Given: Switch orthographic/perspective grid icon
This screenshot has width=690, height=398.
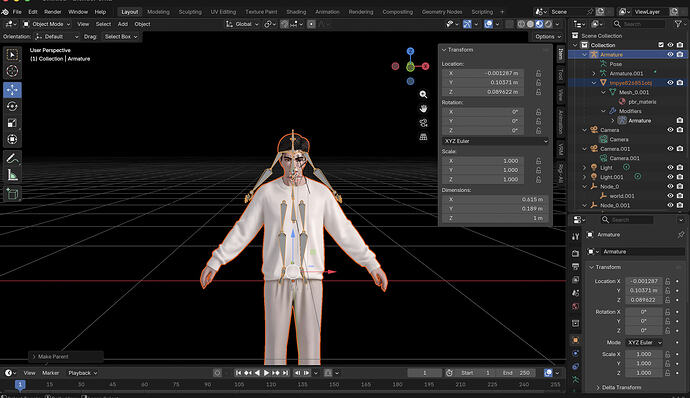Looking at the screenshot, I should coord(423,137).
